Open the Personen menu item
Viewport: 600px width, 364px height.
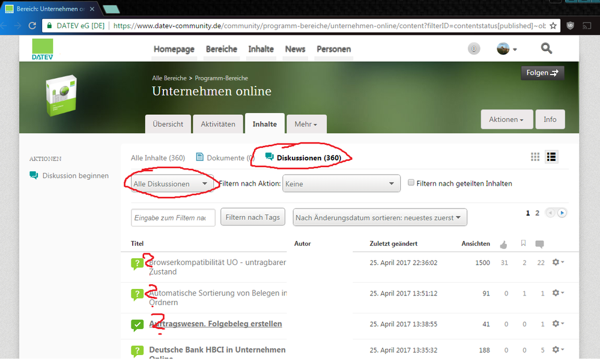click(x=334, y=49)
